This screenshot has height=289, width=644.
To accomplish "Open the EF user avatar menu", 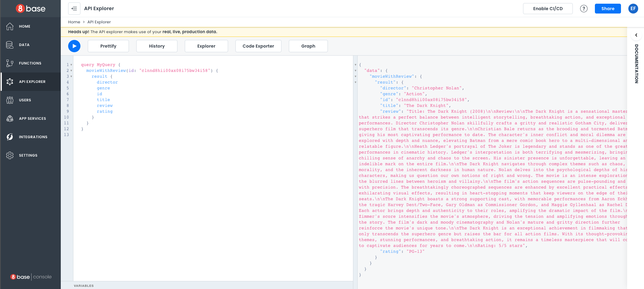I will point(633,9).
